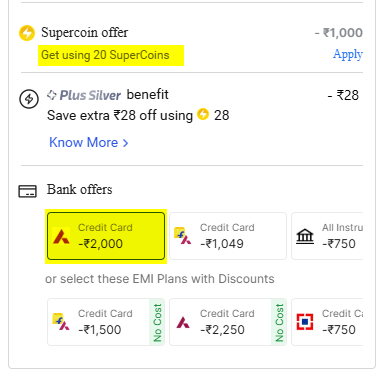Select Credit Card -₹1,049 bank offer
Screen dimensions: 381x382
228,236
